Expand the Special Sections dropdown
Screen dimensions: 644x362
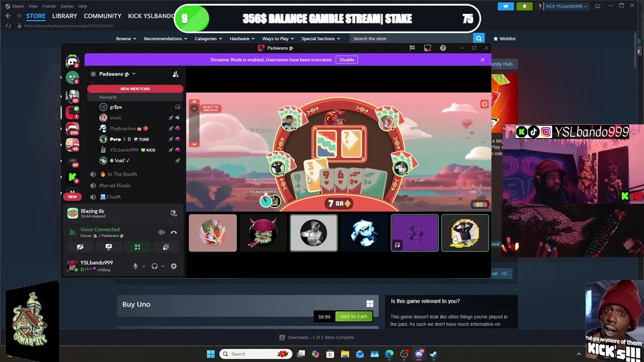tap(321, 39)
